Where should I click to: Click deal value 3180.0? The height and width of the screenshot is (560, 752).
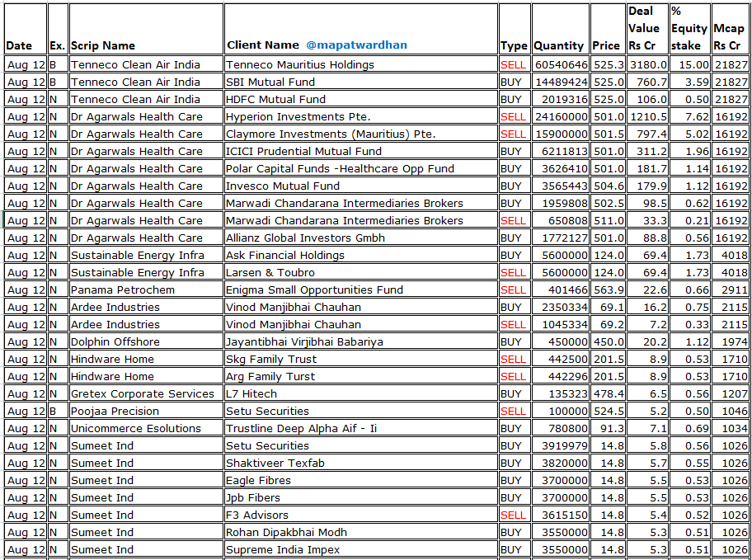point(648,65)
